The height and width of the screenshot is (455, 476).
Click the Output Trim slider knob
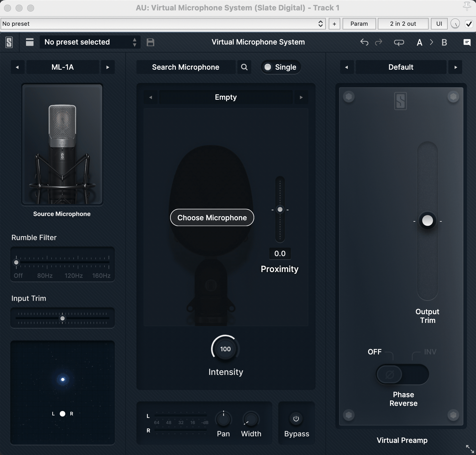click(x=427, y=221)
